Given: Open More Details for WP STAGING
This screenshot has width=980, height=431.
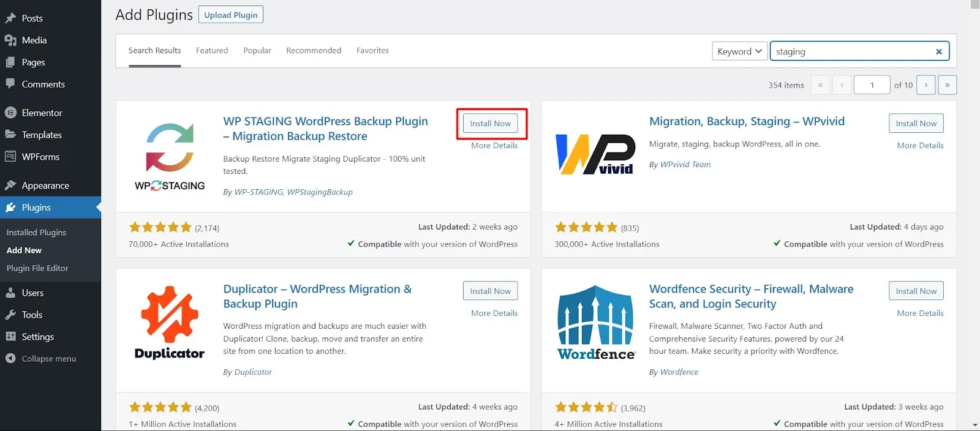Looking at the screenshot, I should [x=494, y=146].
